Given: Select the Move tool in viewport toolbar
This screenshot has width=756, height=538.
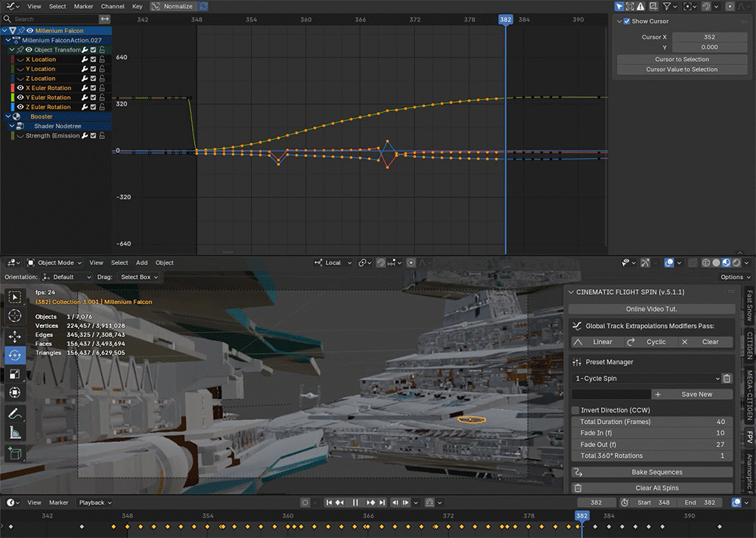Looking at the screenshot, I should tap(14, 336).
